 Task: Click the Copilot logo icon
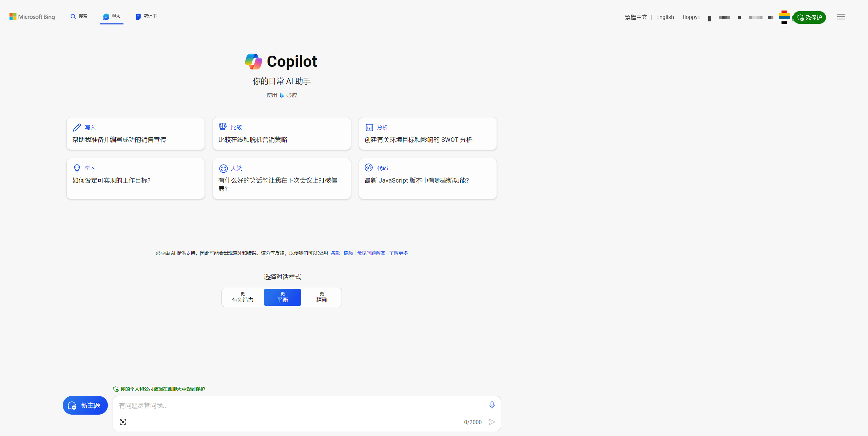253,61
